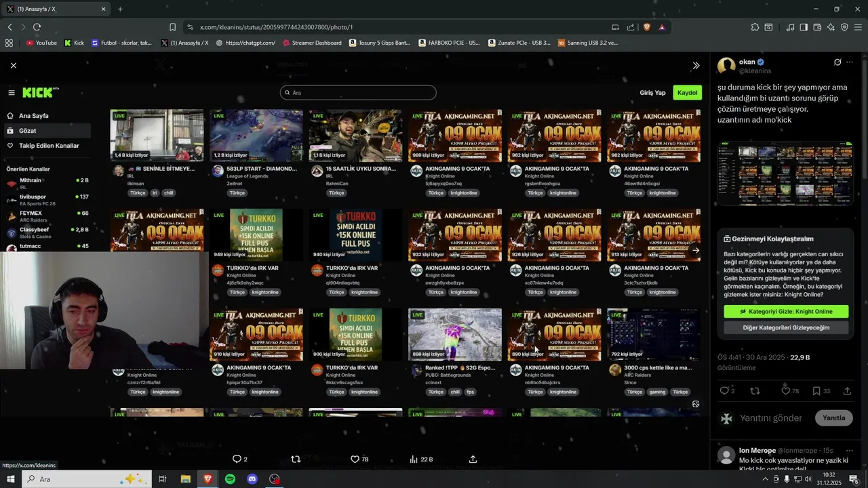The height and width of the screenshot is (488, 868).
Task: Click the taskbar Ara search box
Action: [x=87, y=479]
